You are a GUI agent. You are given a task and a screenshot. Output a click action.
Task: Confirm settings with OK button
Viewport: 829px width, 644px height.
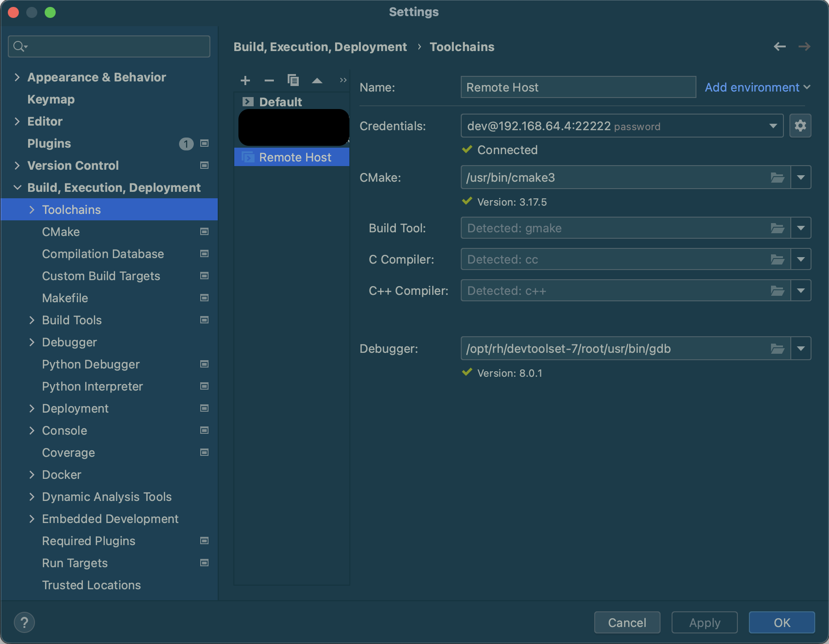[782, 622]
